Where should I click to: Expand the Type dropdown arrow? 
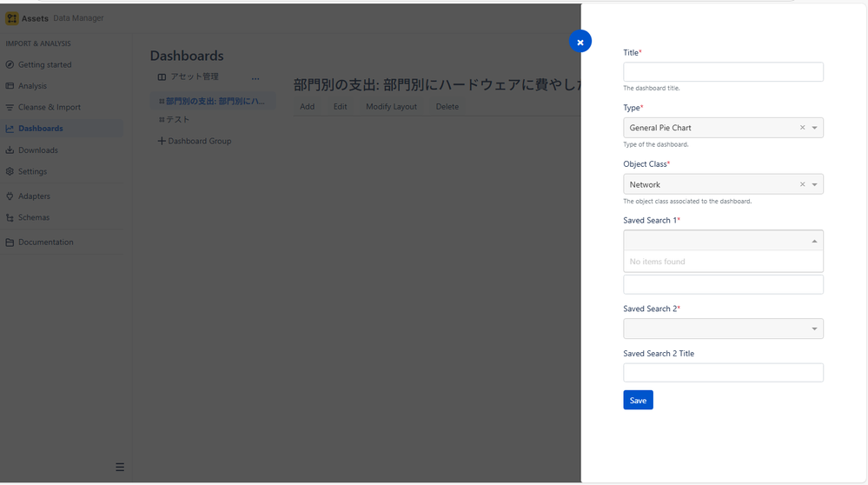click(814, 128)
